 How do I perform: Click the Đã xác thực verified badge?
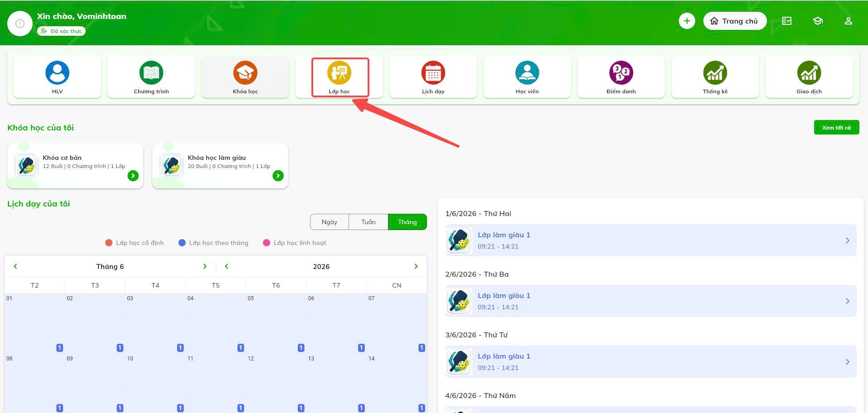coord(62,31)
